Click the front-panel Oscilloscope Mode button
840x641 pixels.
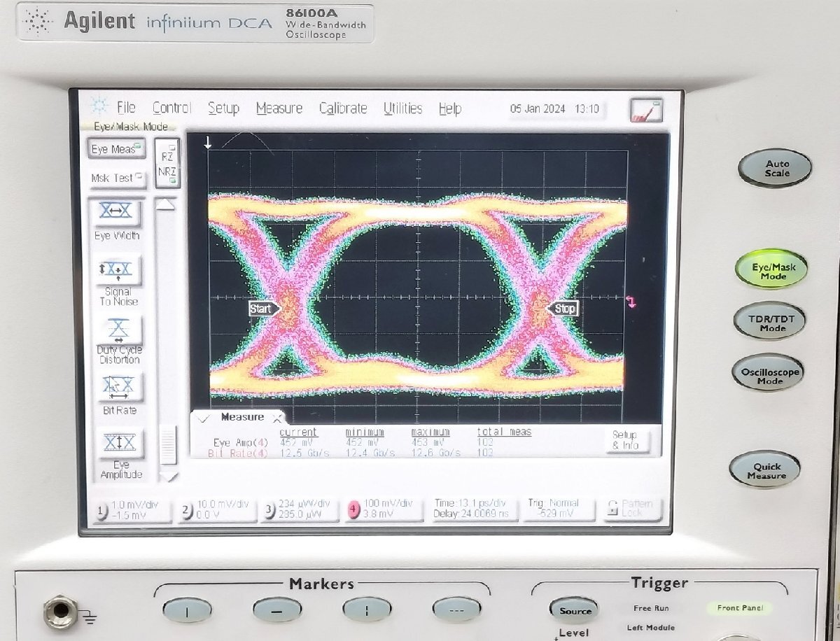coord(768,372)
